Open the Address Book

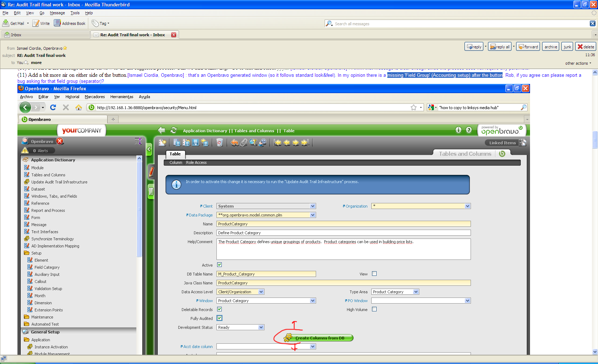point(70,23)
